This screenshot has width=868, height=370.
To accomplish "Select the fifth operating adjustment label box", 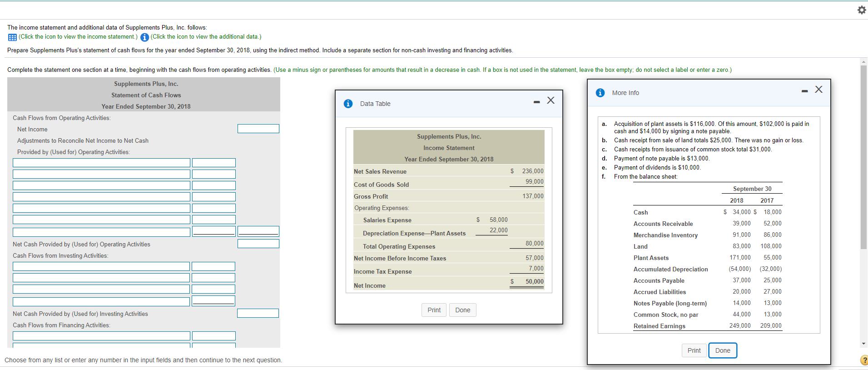I will 101,208.
